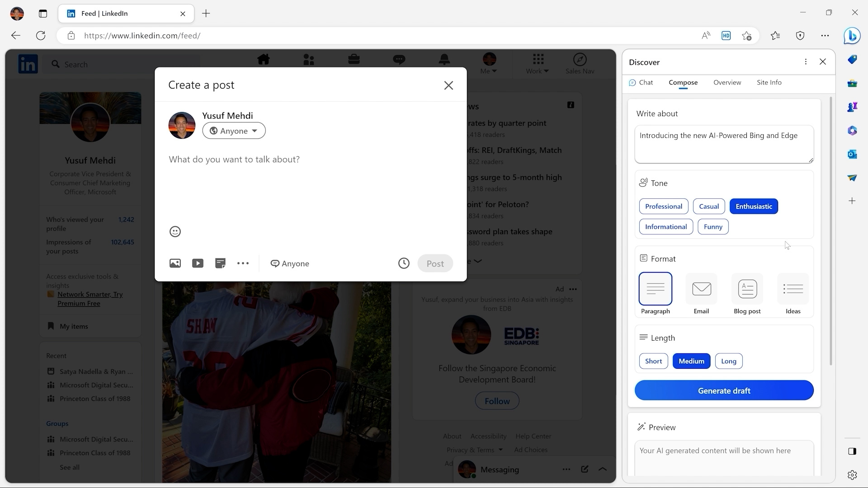The width and height of the screenshot is (868, 488).
Task: Expand the Anyone audience dropdown
Action: point(234,131)
